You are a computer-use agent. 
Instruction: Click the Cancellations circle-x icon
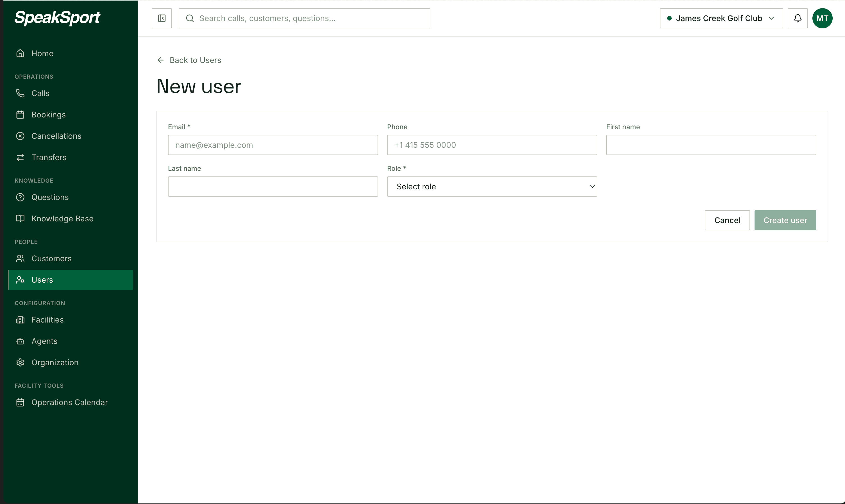(21, 136)
